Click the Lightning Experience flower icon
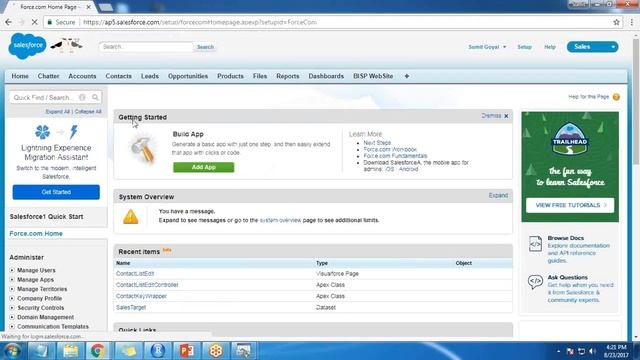The image size is (640, 360). 42,132
